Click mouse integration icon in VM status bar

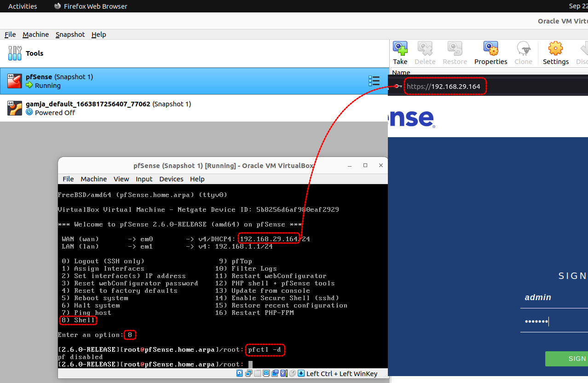point(293,373)
